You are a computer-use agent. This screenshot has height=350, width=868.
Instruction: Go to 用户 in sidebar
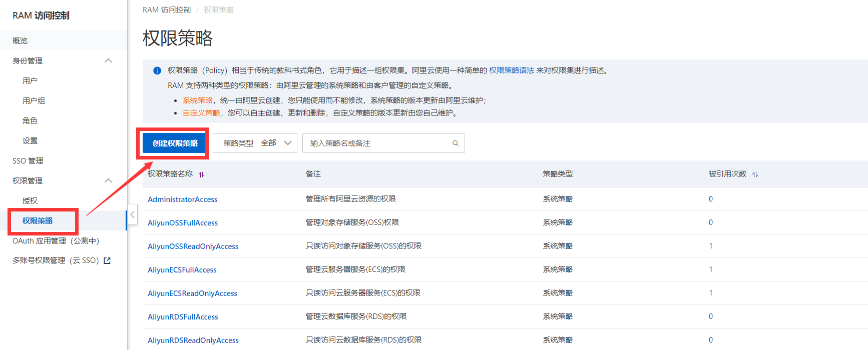point(30,80)
